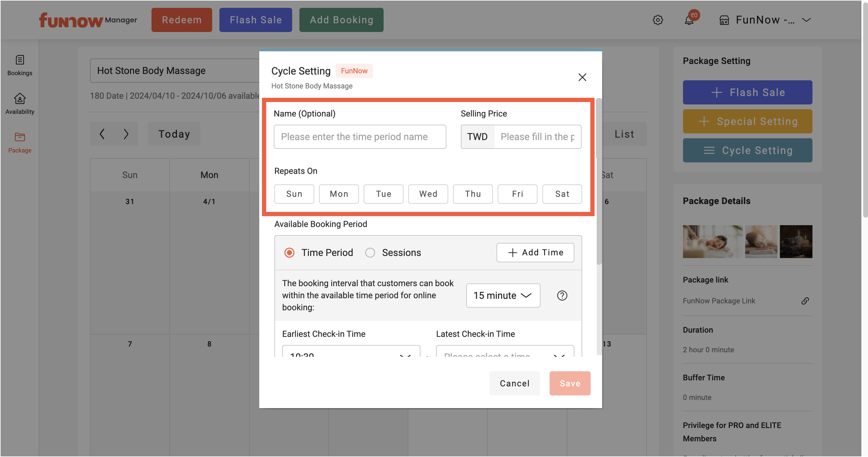Click the Mon column header

click(209, 175)
